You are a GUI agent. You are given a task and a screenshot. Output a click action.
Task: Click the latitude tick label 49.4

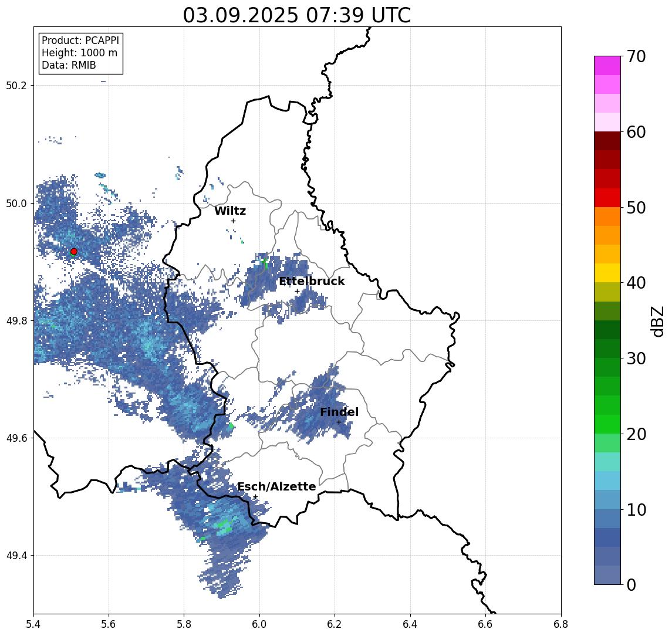click(x=16, y=556)
